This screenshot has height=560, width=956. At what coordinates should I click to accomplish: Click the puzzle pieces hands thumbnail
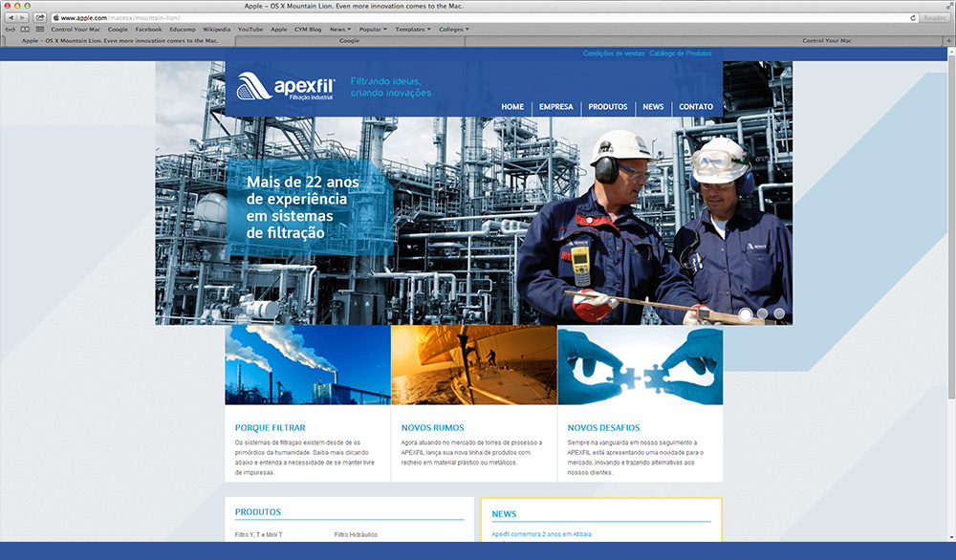(641, 365)
